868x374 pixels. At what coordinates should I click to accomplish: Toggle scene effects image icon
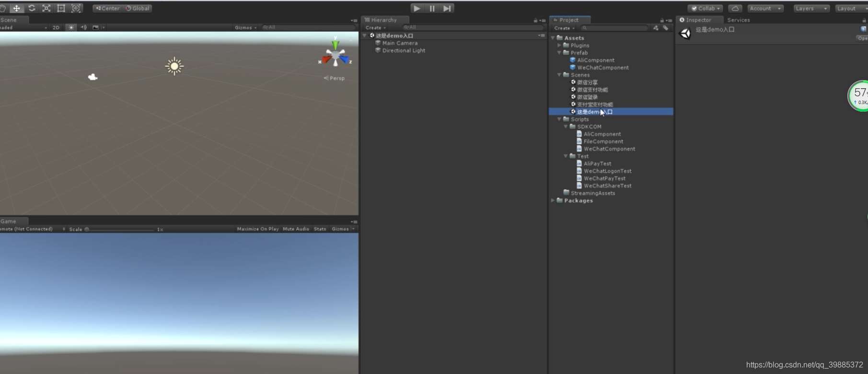pyautogui.click(x=95, y=27)
